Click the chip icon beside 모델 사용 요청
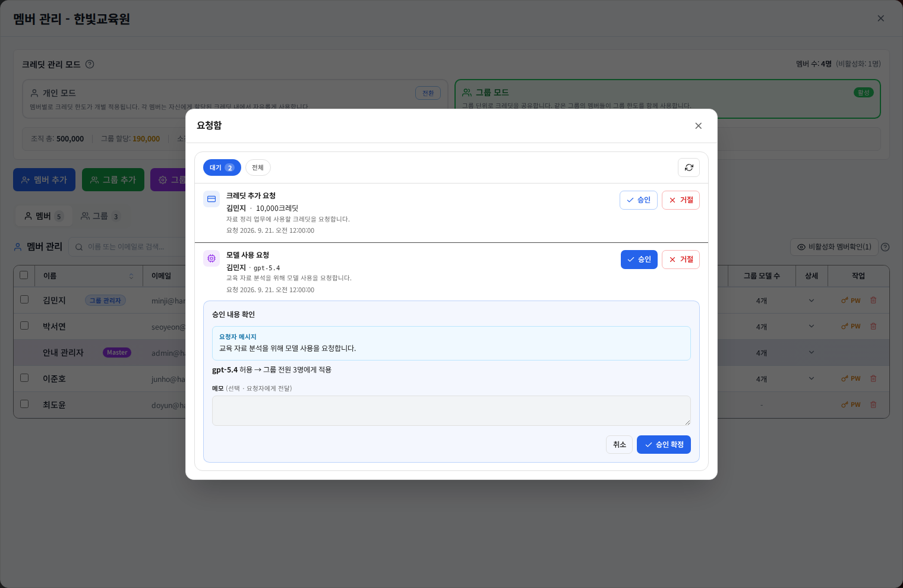Screen dimensions: 903x588 point(211,258)
